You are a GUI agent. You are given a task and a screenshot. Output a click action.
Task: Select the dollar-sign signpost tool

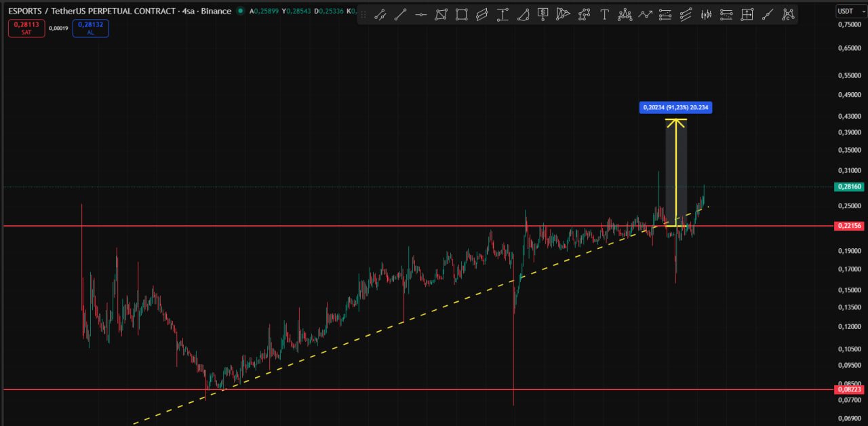click(543, 14)
